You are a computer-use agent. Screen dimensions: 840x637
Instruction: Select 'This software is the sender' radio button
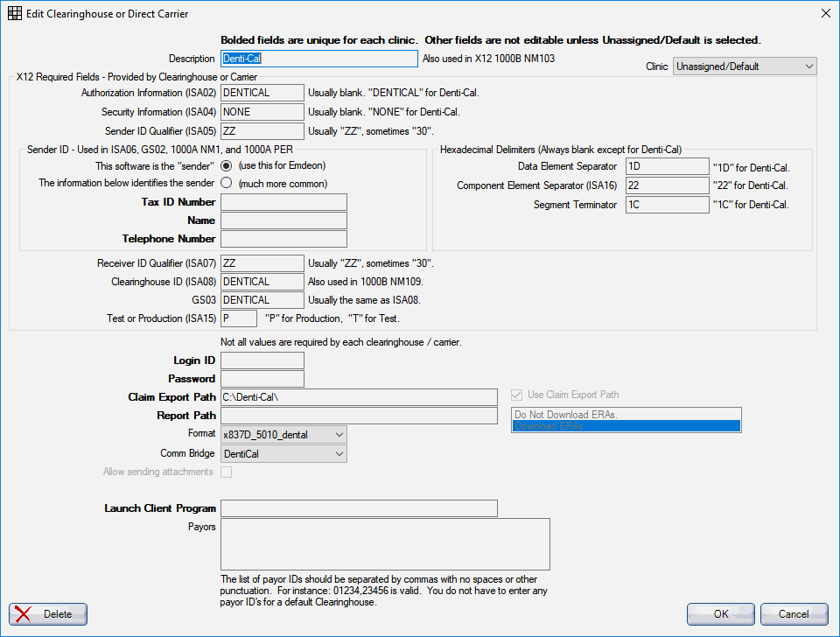tap(227, 166)
